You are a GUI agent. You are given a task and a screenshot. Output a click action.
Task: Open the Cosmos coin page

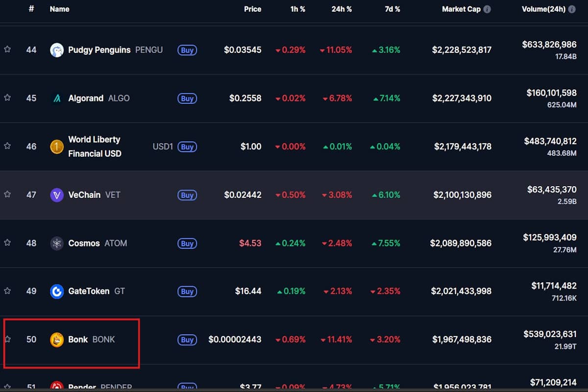click(x=84, y=244)
